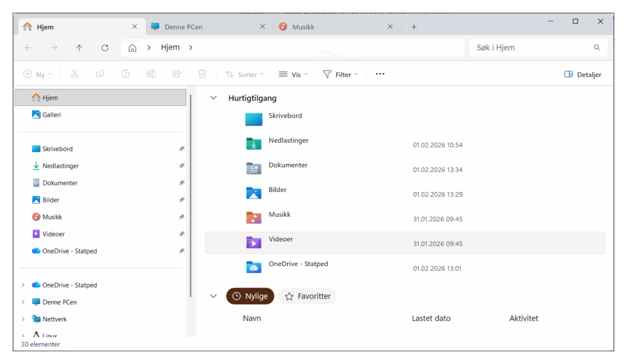Click the Refresh icon in navigation bar
Viewport: 627px width, 364px height.
(105, 48)
